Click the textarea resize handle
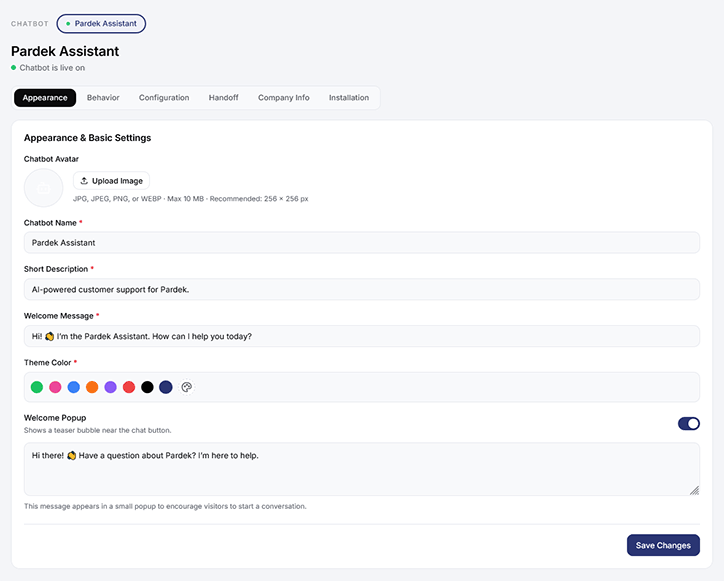The width and height of the screenshot is (724, 581). (x=694, y=490)
